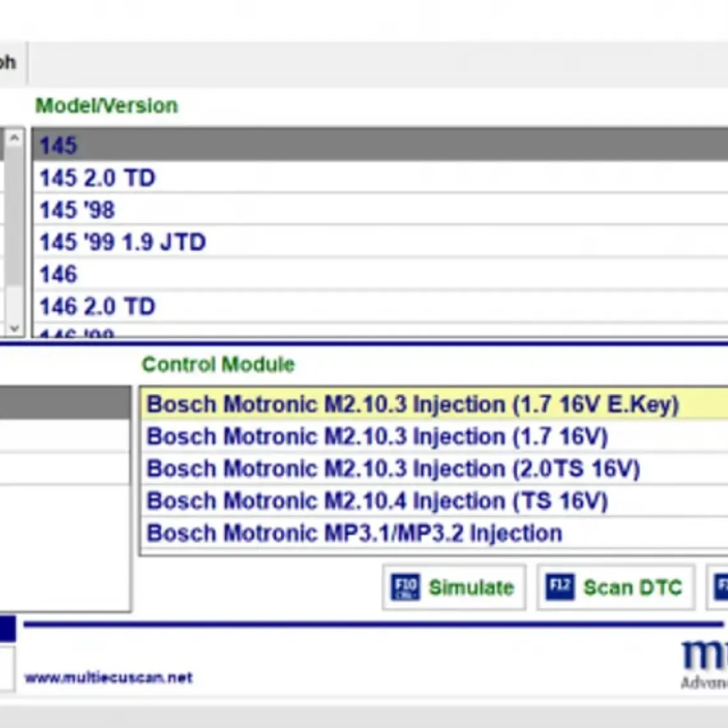Select model 145 in the Model/Version list

(381, 145)
